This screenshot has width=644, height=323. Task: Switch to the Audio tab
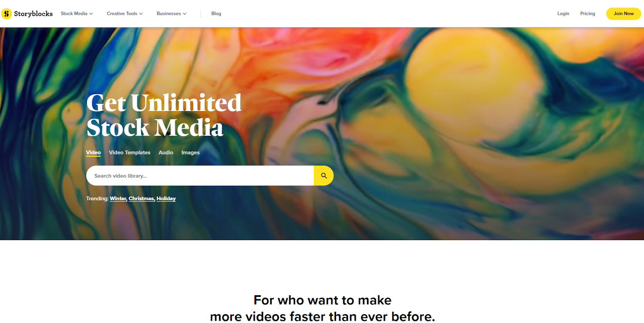coord(166,152)
